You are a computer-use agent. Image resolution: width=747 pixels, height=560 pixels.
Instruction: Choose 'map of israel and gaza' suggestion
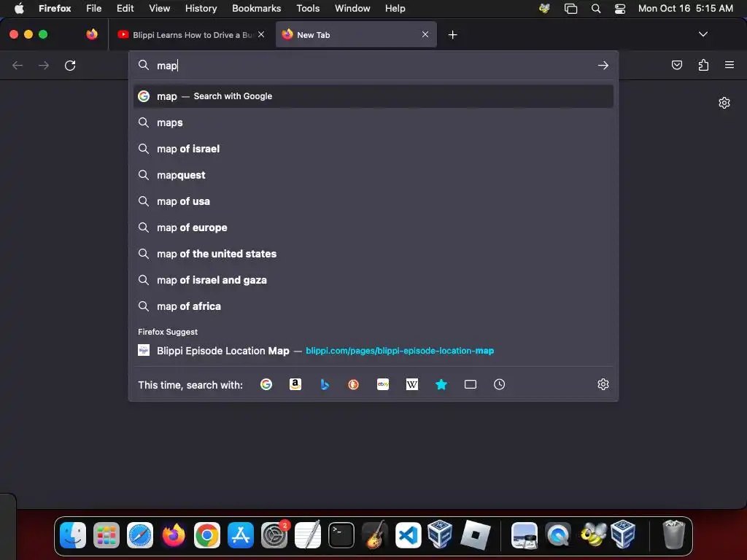(x=373, y=279)
